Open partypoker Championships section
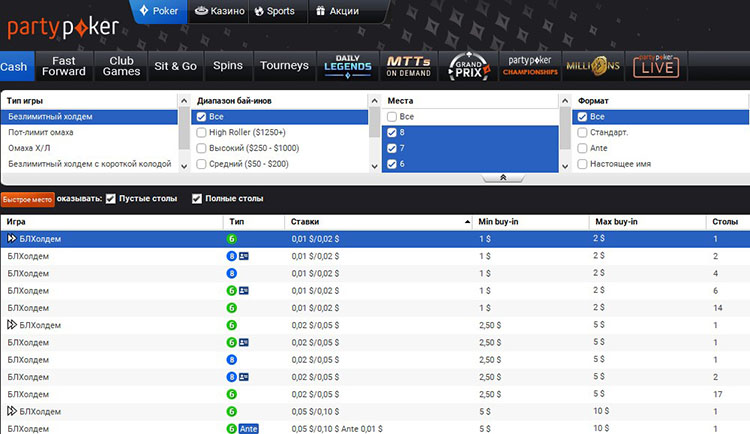This screenshot has height=434, width=750. point(530,66)
